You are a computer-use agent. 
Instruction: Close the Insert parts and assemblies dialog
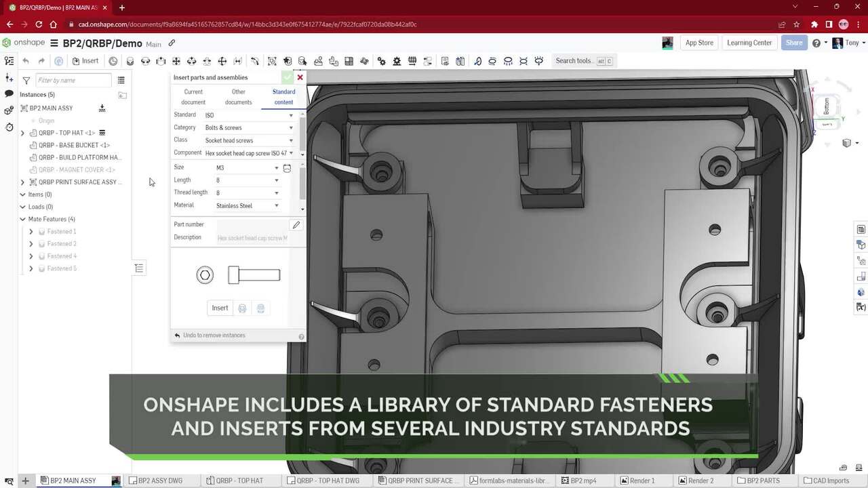(300, 77)
